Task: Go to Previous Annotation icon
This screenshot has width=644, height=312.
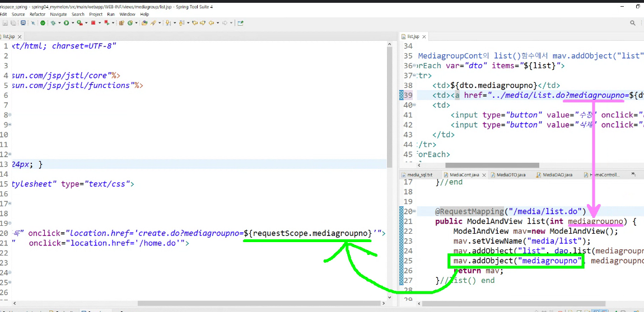Action: [x=181, y=23]
